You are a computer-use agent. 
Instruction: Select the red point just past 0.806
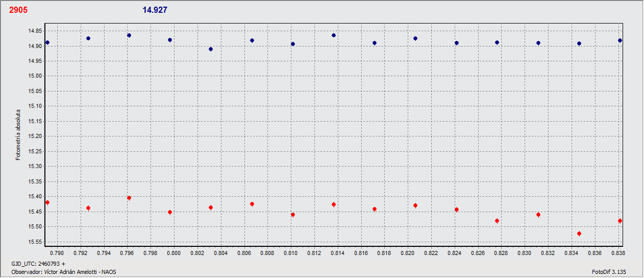point(252,204)
